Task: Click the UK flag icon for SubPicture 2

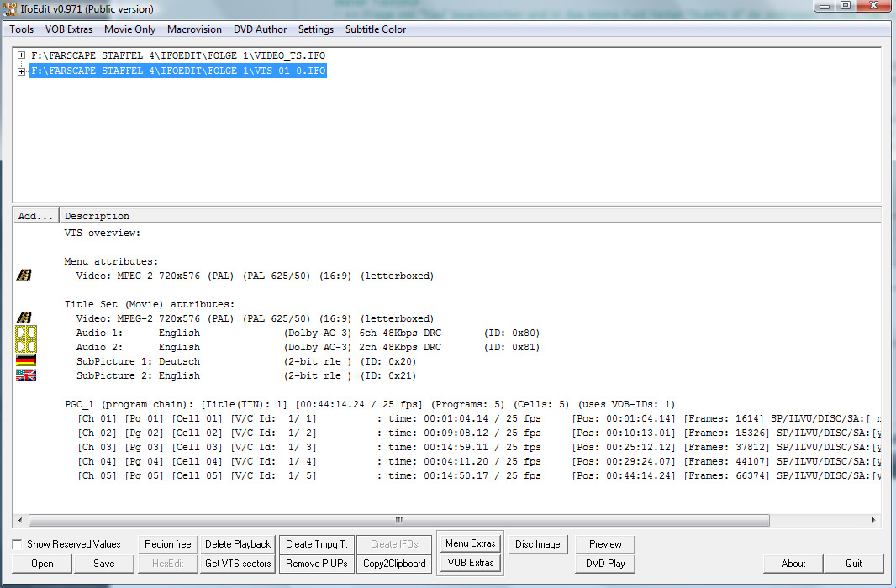Action: click(x=25, y=375)
